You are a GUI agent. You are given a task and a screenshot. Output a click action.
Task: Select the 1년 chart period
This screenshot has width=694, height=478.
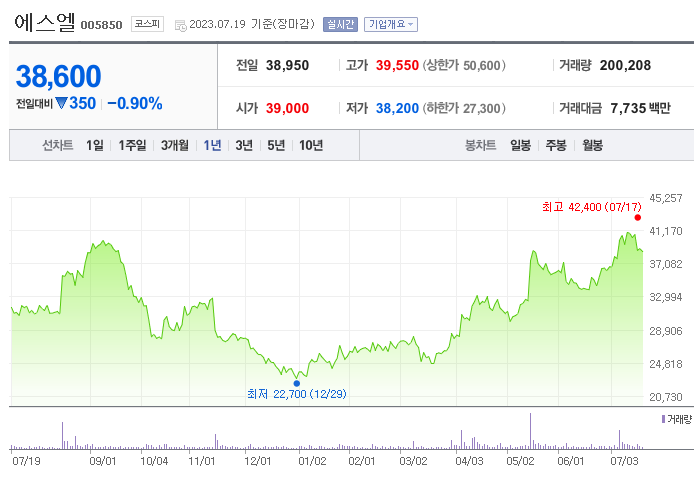tap(212, 145)
